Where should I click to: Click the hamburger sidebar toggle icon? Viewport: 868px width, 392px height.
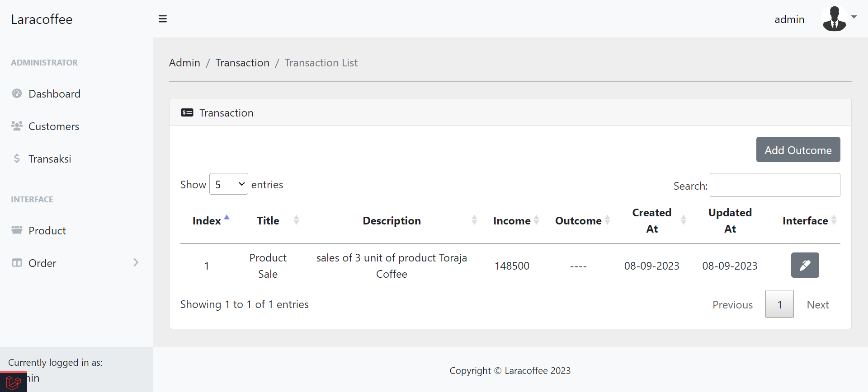point(163,19)
